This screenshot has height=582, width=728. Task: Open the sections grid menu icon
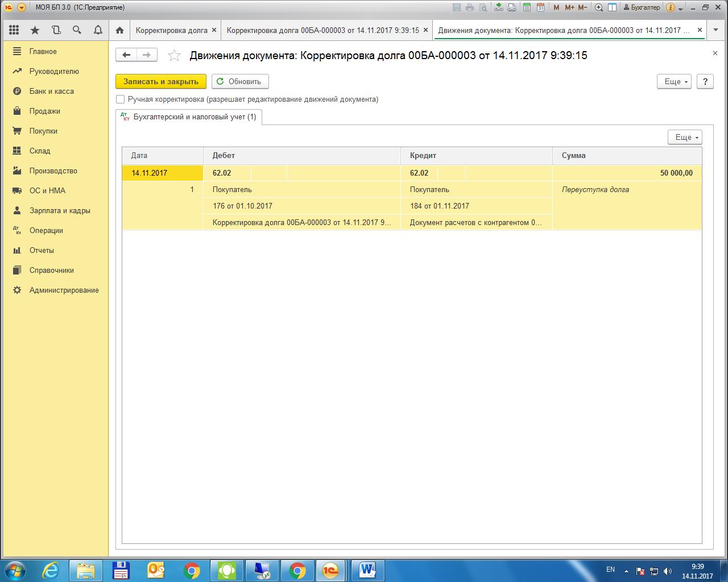click(14, 30)
